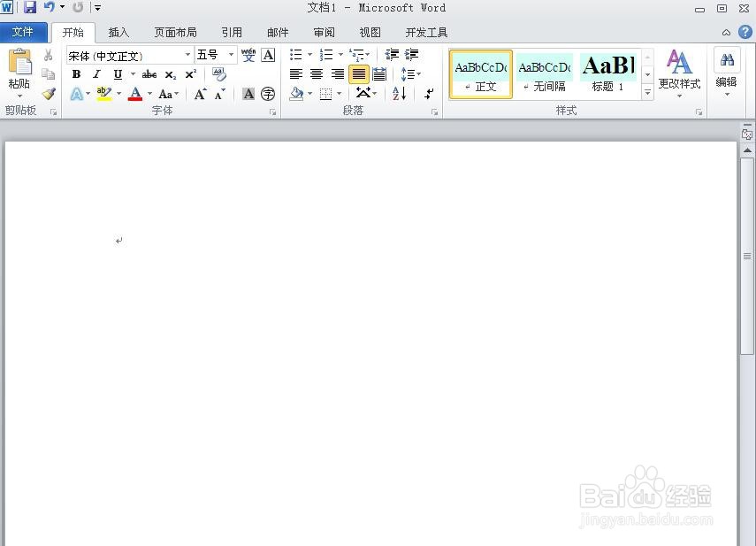The width and height of the screenshot is (756, 546).
Task: Click the Increase Indent icon
Action: [411, 55]
